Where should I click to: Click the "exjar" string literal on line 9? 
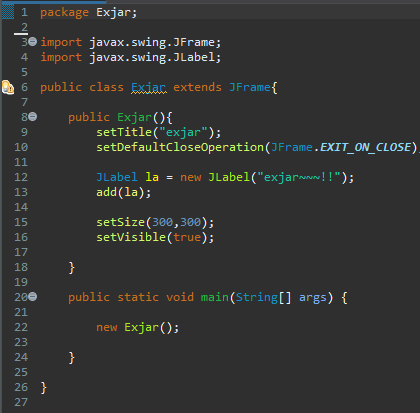[184, 132]
